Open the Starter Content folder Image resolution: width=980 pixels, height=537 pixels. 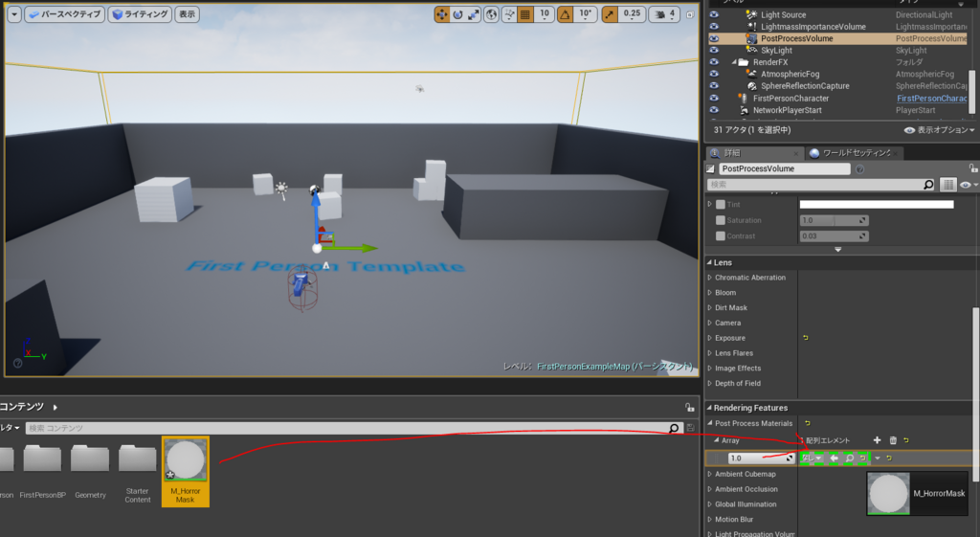pyautogui.click(x=138, y=474)
